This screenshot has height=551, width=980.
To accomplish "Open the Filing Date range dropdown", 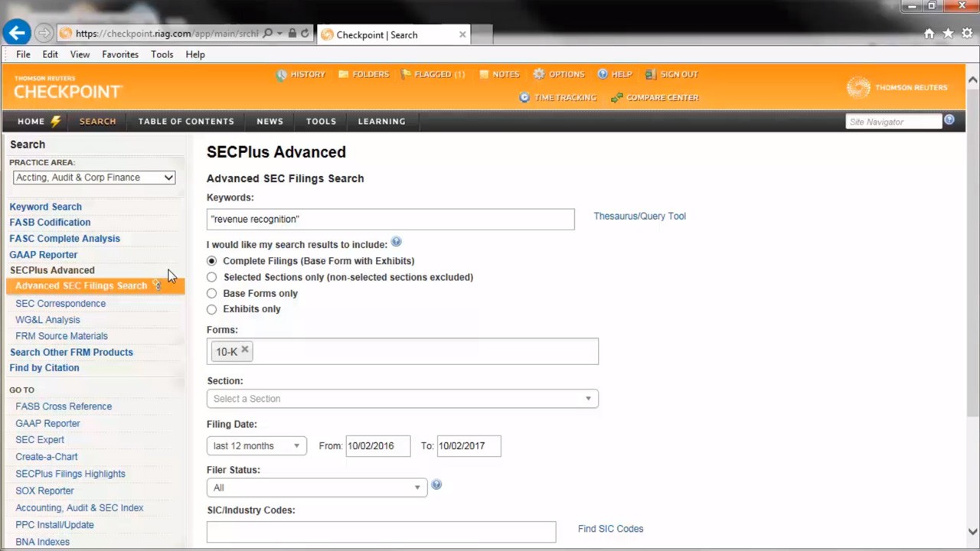I will pos(256,446).
